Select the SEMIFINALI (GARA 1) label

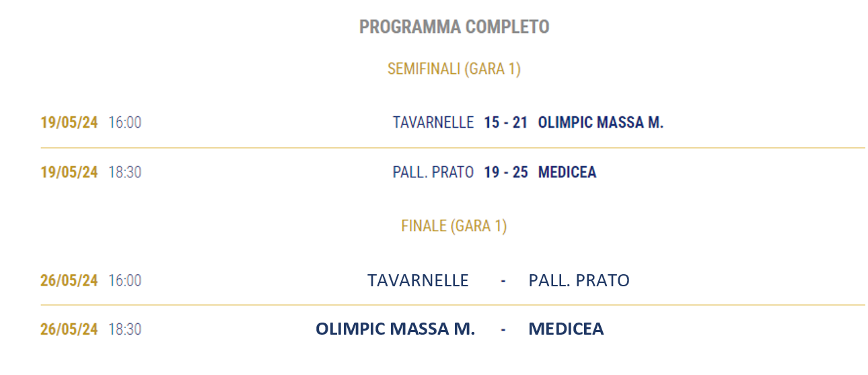click(454, 69)
